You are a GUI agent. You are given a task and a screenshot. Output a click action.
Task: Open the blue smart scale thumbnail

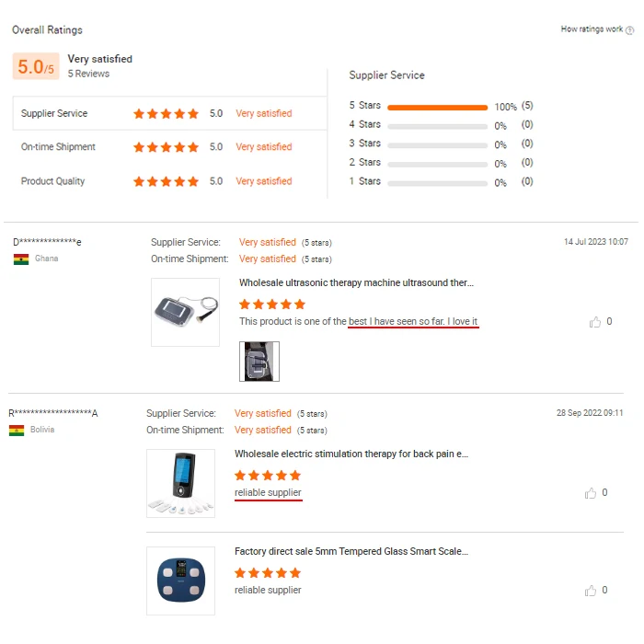(180, 581)
